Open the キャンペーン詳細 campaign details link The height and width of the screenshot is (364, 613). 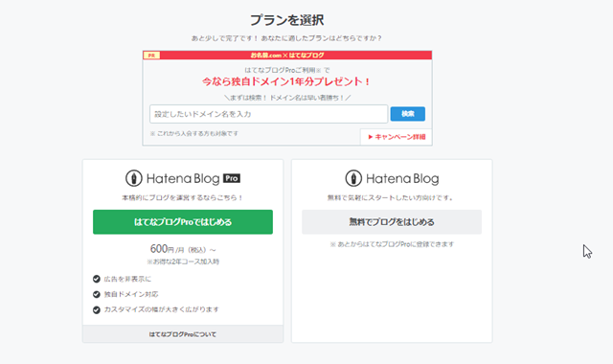[x=397, y=137]
